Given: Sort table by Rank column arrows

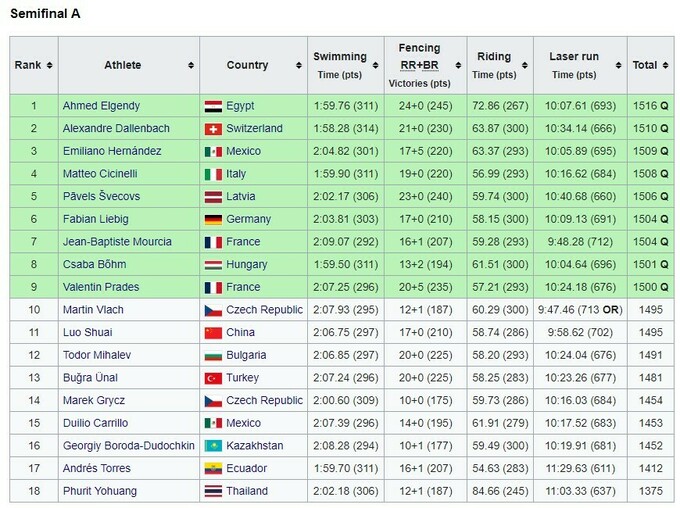Looking at the screenshot, I should click(x=49, y=66).
